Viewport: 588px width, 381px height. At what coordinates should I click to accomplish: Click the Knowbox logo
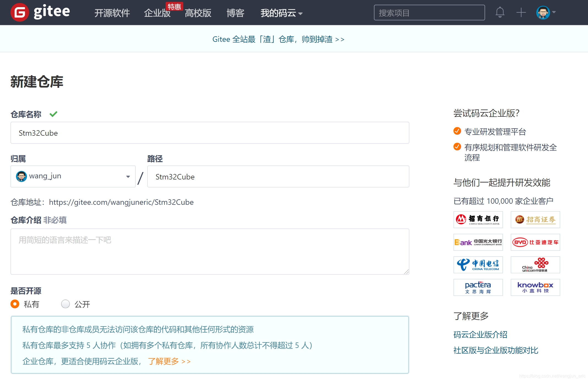(x=535, y=287)
